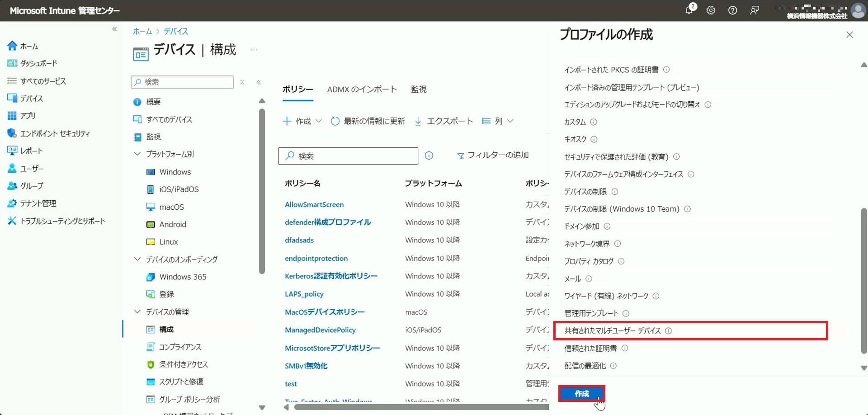Click info icon next to キオスク
Image resolution: width=868 pixels, height=415 pixels.
(594, 139)
